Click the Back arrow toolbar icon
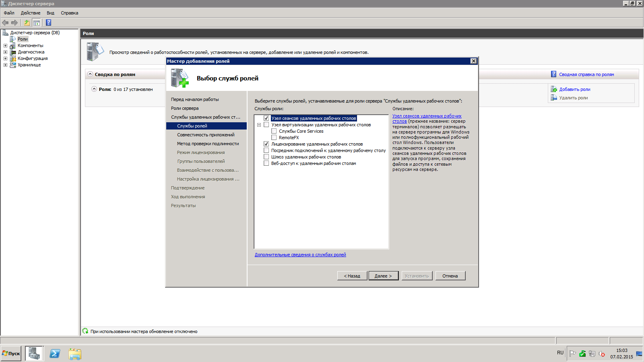This screenshot has height=362, width=644. [5, 23]
